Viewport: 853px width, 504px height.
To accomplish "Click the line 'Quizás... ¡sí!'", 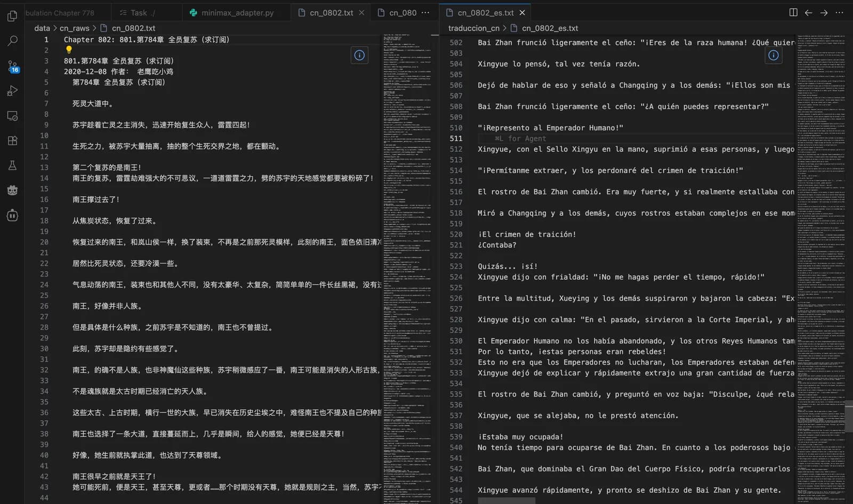I will (x=508, y=266).
